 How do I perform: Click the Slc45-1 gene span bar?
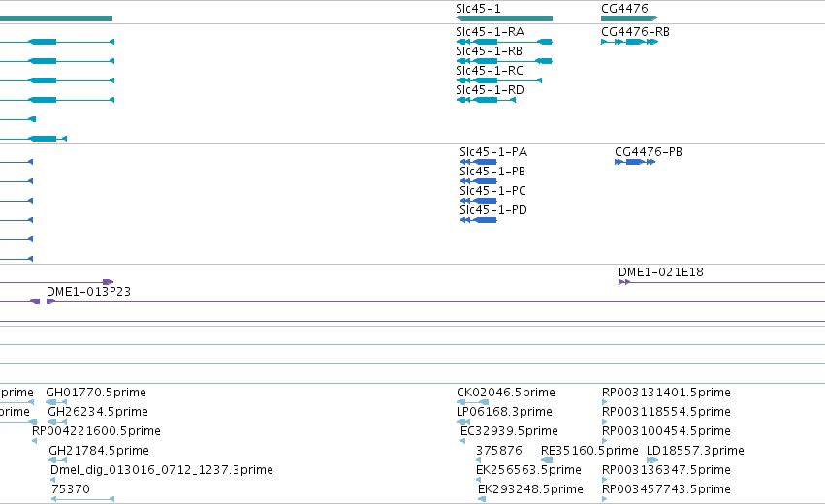[x=504, y=18]
